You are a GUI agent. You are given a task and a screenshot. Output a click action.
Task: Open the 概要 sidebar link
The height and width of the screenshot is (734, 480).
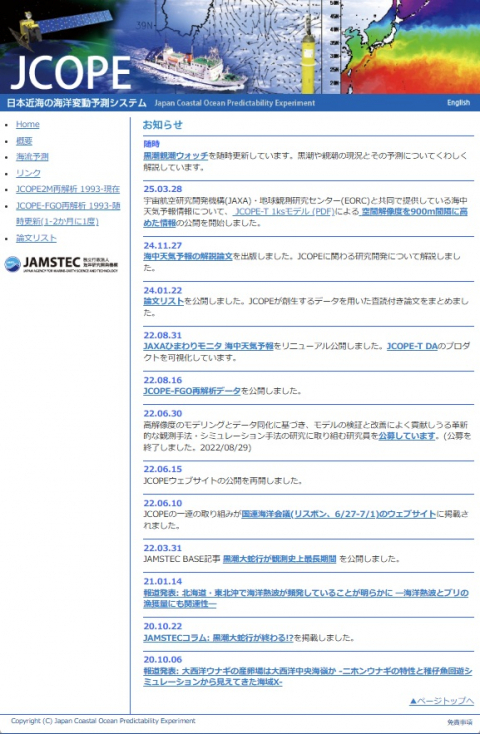coord(24,141)
